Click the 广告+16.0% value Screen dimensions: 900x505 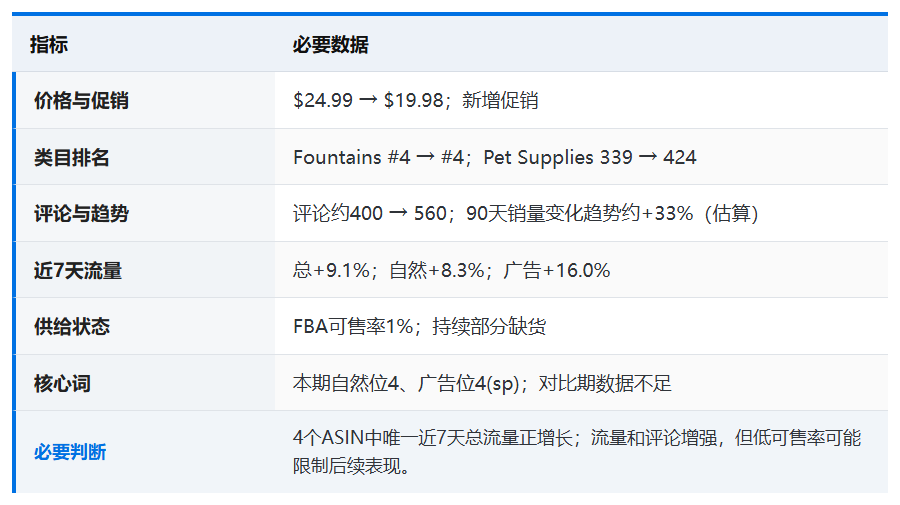coord(556,270)
